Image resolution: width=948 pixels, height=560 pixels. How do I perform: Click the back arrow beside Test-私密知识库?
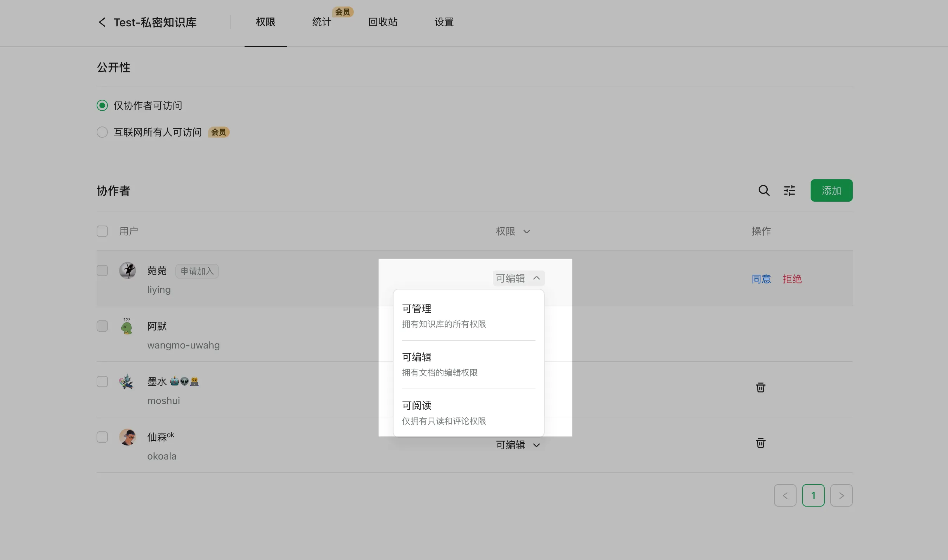click(102, 22)
